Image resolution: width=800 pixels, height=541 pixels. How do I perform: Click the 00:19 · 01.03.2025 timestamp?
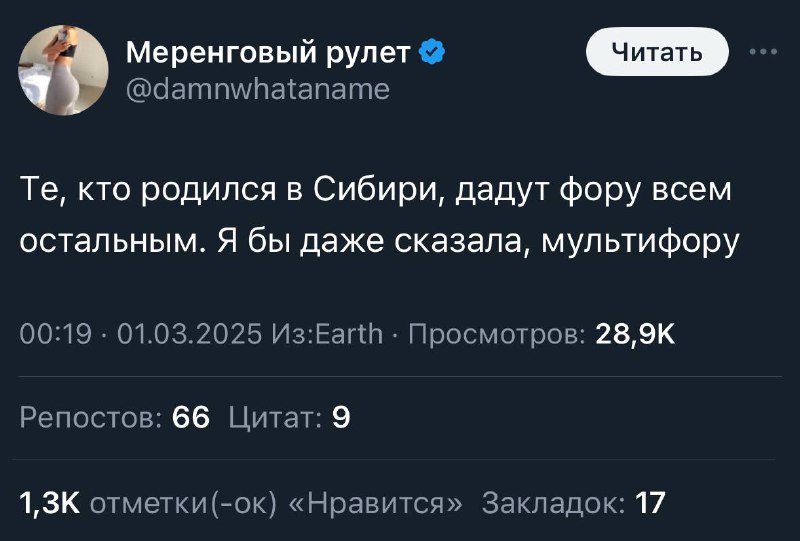pyautogui.click(x=141, y=334)
